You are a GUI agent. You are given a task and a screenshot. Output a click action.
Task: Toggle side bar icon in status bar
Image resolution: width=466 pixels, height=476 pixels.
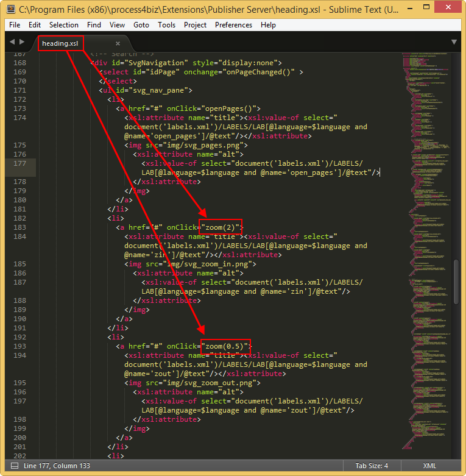tap(14, 466)
